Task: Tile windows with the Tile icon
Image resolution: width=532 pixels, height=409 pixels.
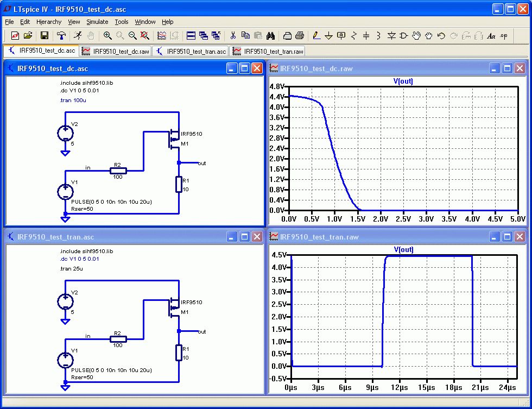Action: click(191, 36)
